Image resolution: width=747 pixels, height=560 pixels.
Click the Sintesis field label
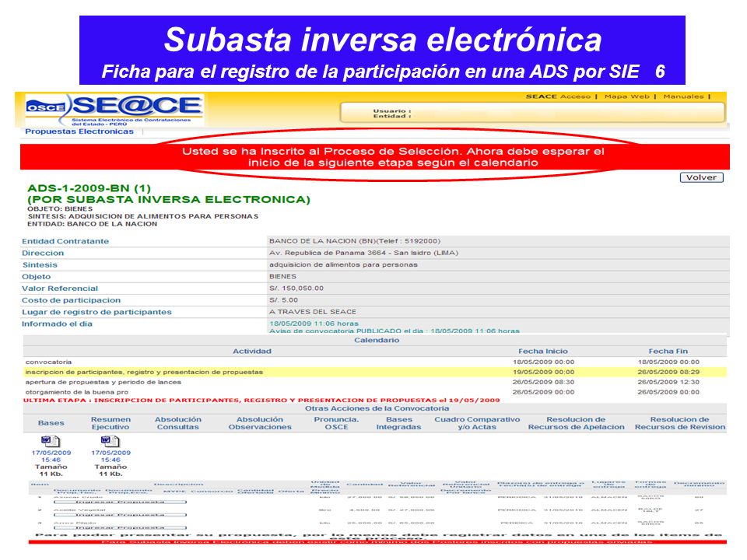pos(40,264)
